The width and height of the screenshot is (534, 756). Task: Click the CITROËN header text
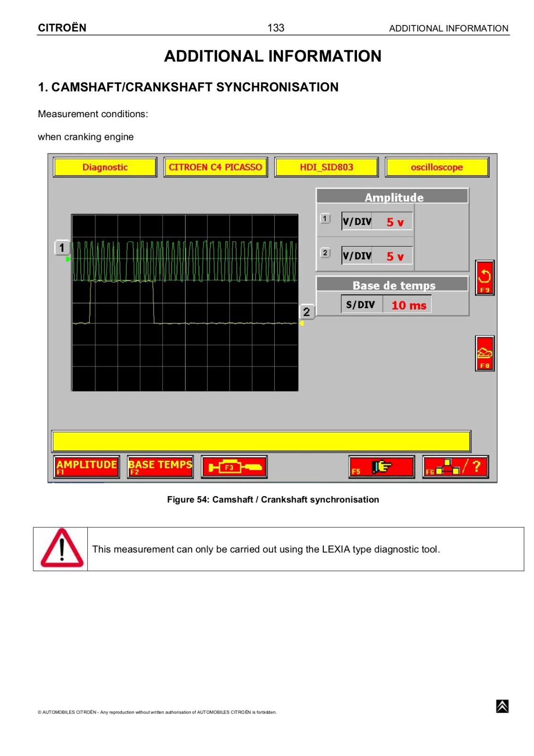pos(62,27)
